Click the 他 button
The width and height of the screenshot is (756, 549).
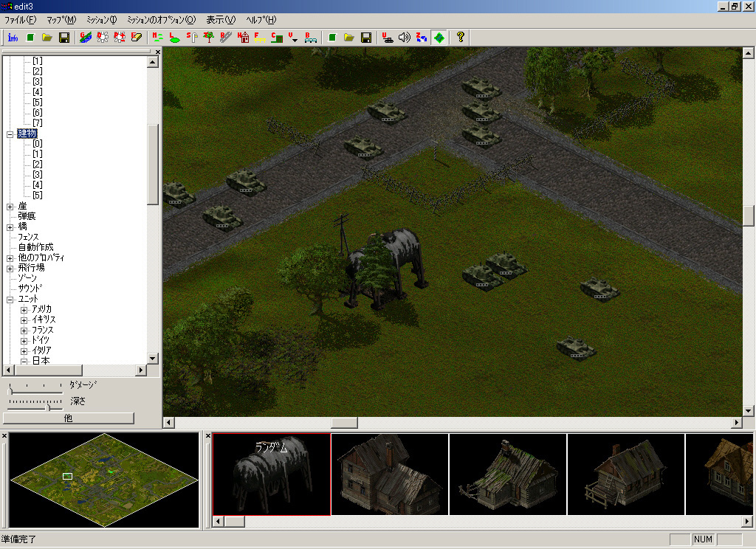(x=69, y=418)
